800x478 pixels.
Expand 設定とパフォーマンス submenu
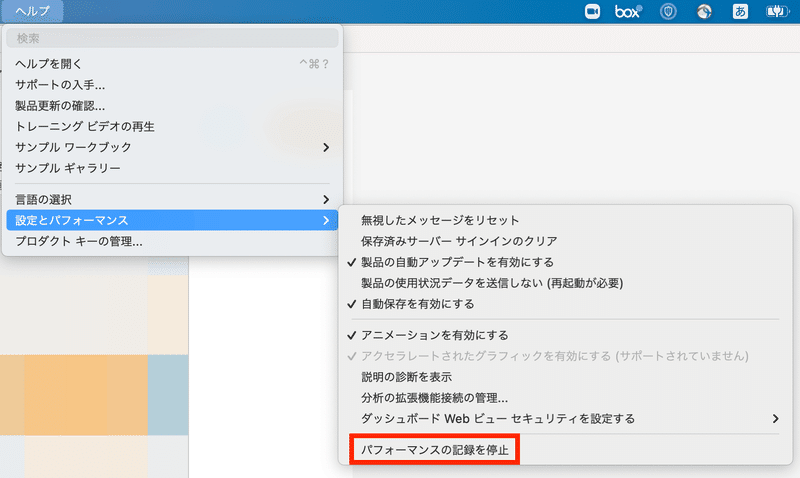point(172,220)
